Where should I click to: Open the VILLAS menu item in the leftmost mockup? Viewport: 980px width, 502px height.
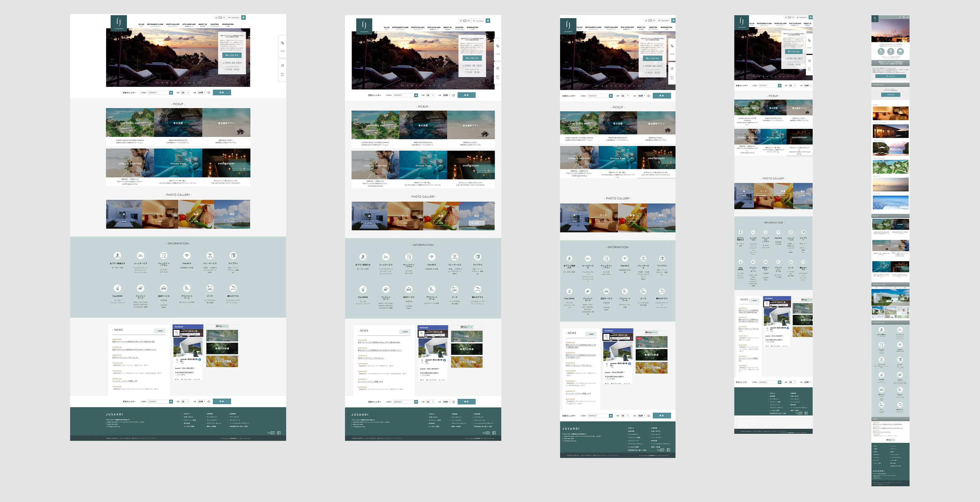tap(141, 25)
